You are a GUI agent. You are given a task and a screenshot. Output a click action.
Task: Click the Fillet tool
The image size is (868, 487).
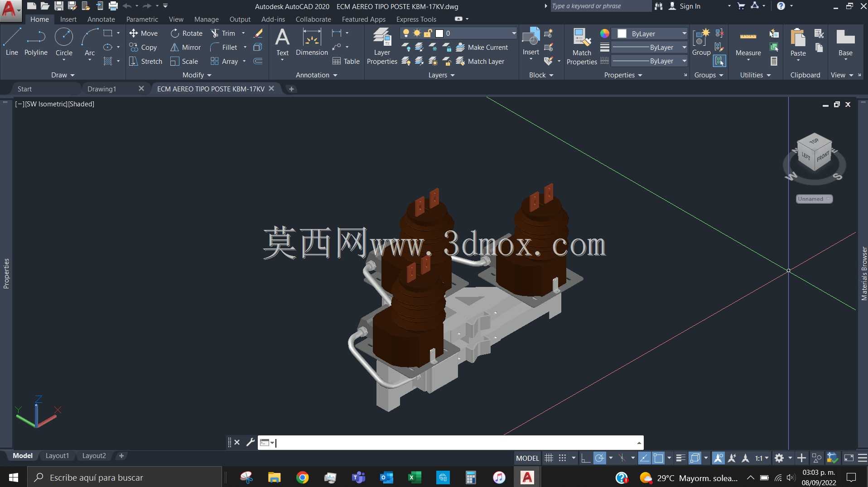pos(224,47)
